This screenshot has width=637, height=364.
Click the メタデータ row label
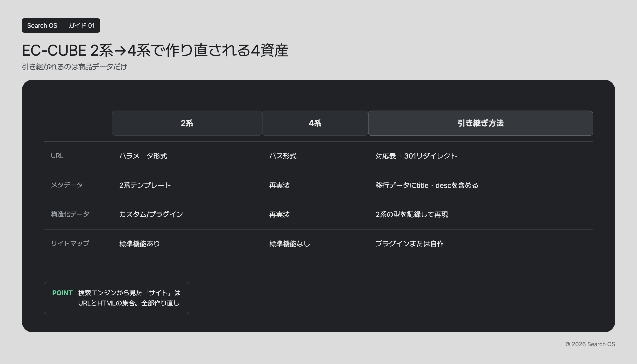pos(67,185)
